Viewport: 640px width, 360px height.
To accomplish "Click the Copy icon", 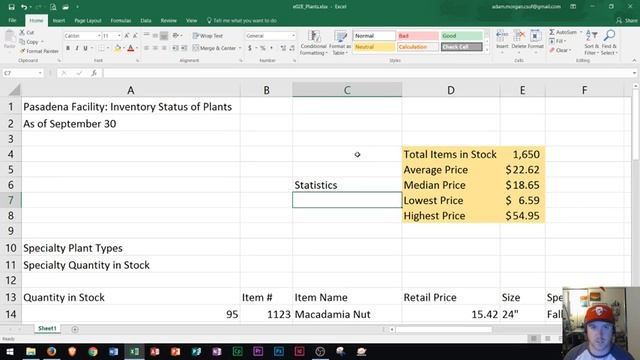I will tap(22, 42).
